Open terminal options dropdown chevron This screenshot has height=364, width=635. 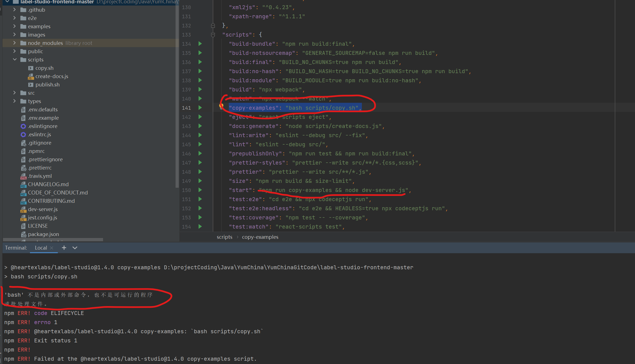pos(75,248)
